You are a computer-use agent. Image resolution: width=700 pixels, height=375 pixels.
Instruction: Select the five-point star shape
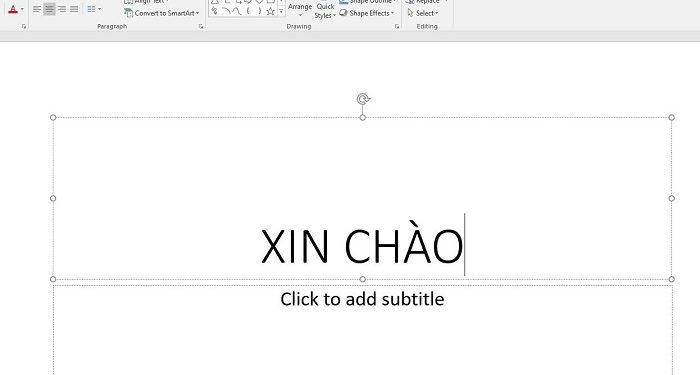(271, 11)
